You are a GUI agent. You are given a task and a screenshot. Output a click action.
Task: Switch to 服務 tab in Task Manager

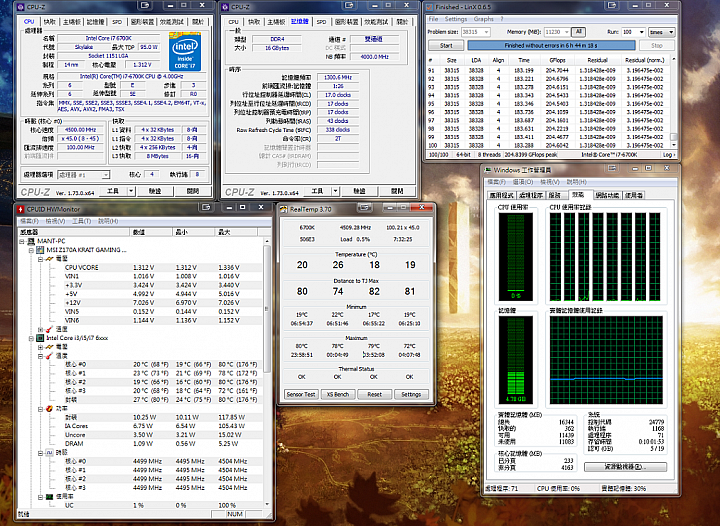click(x=555, y=195)
